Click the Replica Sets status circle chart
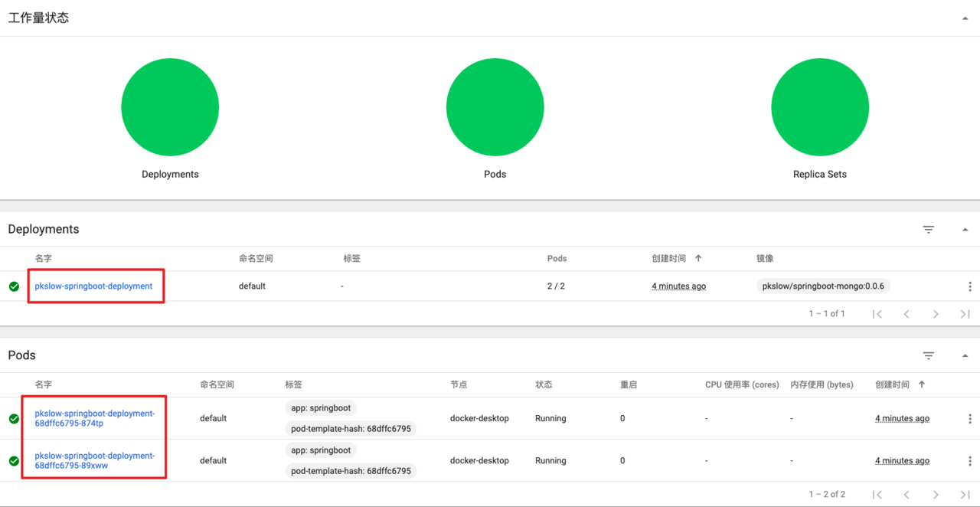This screenshot has height=507, width=980. coord(820,107)
